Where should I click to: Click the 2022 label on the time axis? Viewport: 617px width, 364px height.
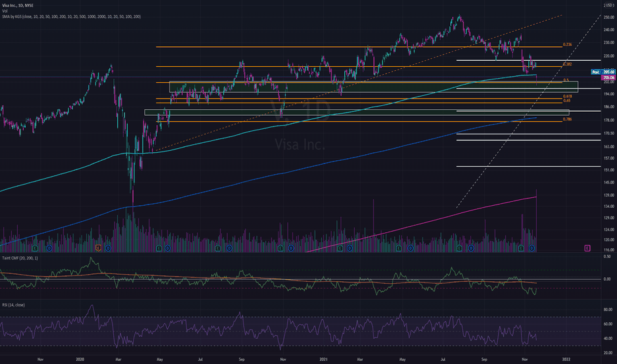[566, 359]
